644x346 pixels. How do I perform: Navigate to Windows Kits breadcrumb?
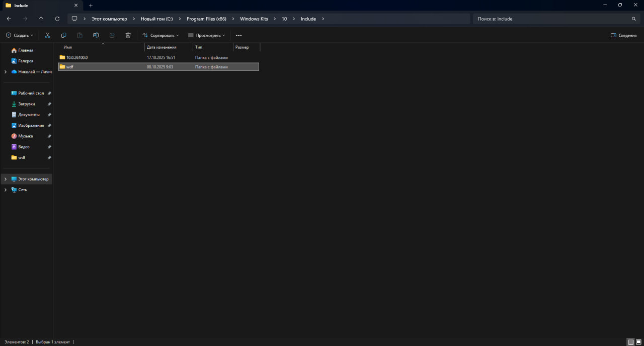(254, 19)
